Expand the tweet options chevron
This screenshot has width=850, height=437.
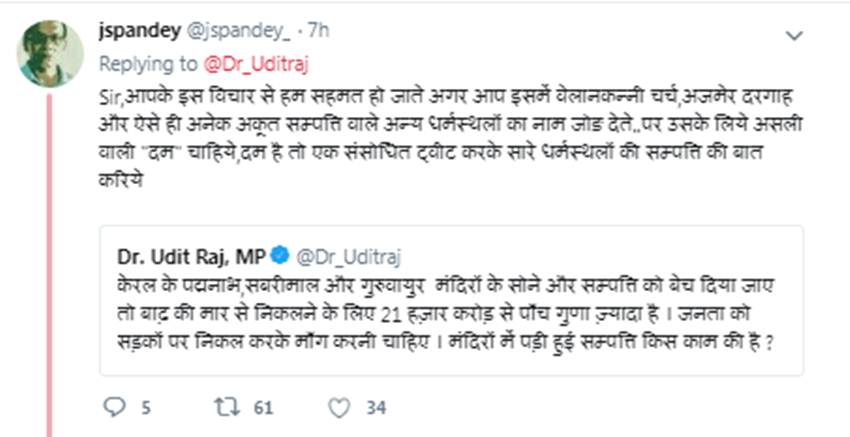(794, 36)
